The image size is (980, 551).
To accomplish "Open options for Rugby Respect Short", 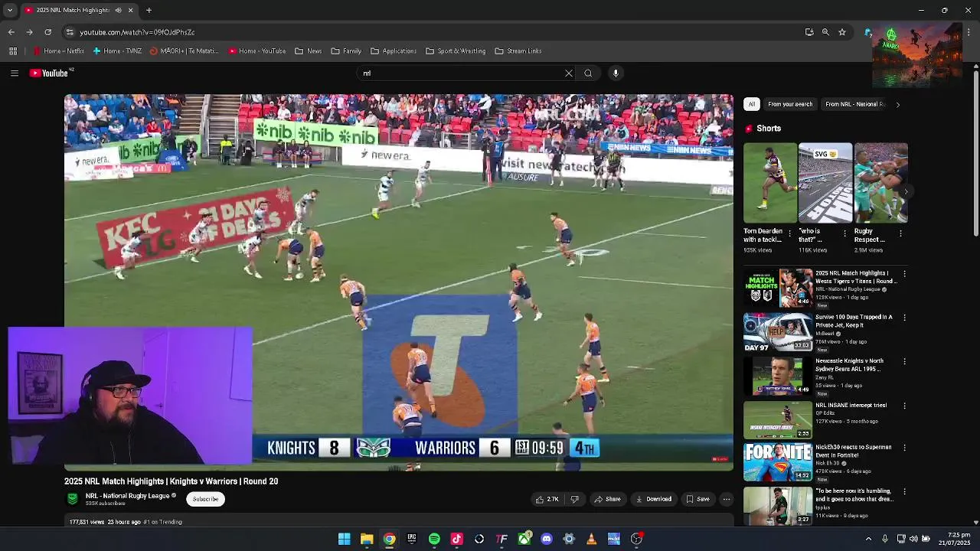I will tap(900, 233).
